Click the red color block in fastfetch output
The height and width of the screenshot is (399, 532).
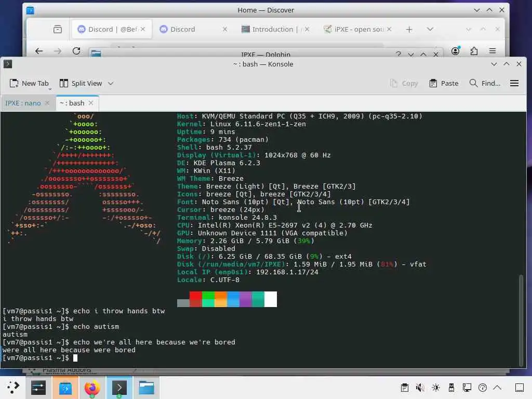195,299
